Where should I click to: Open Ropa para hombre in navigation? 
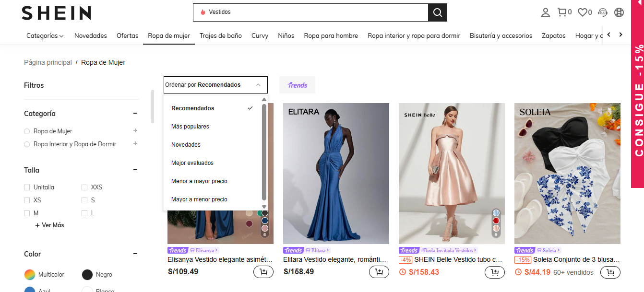[331, 35]
